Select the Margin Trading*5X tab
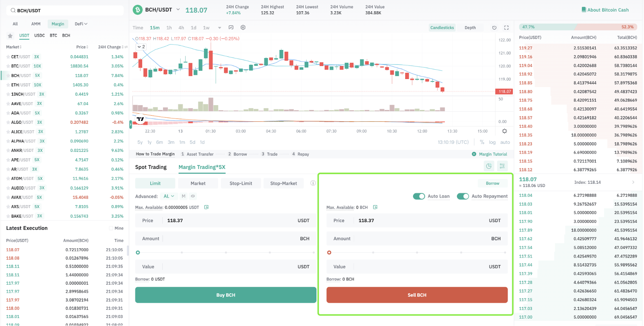Image resolution: width=644 pixels, height=326 pixels. pyautogui.click(x=202, y=167)
